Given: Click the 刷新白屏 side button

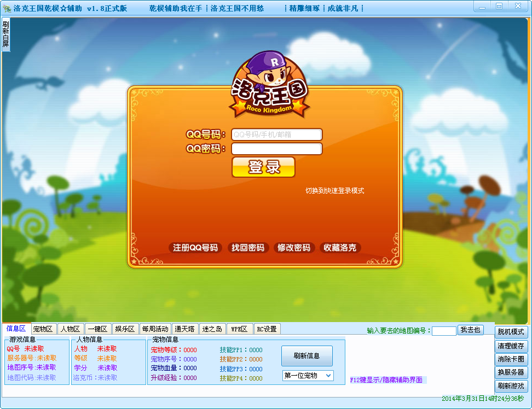Looking at the screenshot, I should (6, 34).
